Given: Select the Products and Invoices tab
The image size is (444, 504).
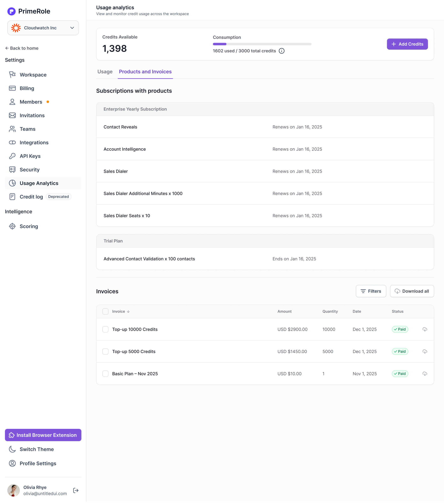Looking at the screenshot, I should [x=145, y=71].
